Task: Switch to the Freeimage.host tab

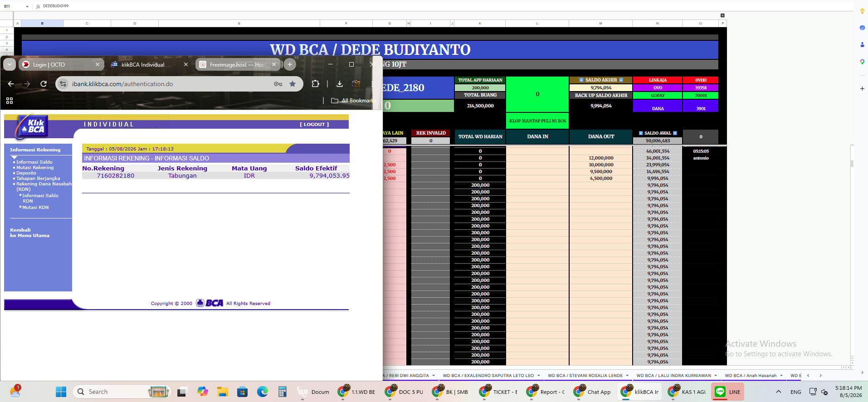Action: 238,65
